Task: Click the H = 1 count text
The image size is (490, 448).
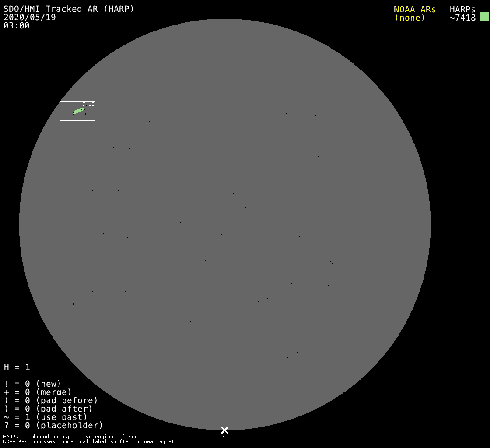Action: click(x=17, y=367)
